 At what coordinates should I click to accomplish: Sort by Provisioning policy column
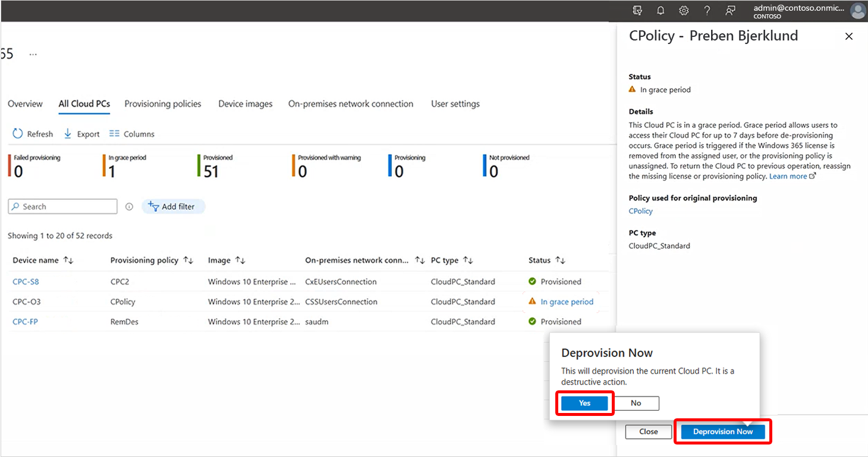coord(188,260)
